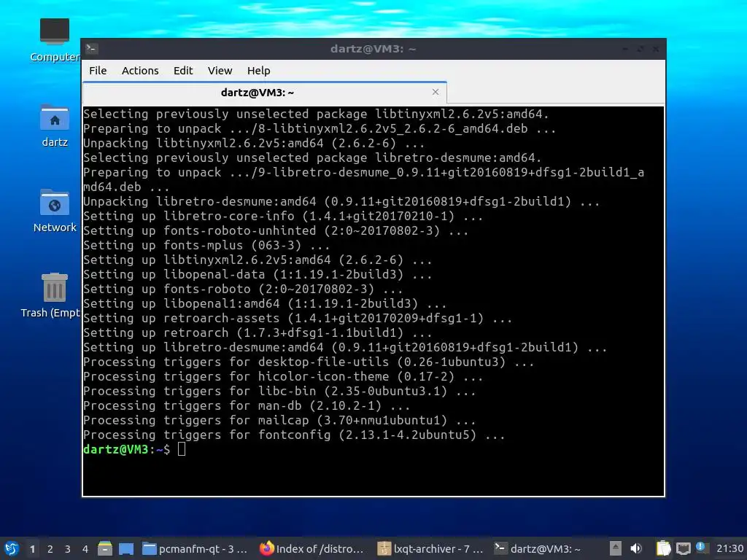Viewport: 747px width, 560px height.
Task: Launch file manager from quick launch
Action: (105, 548)
